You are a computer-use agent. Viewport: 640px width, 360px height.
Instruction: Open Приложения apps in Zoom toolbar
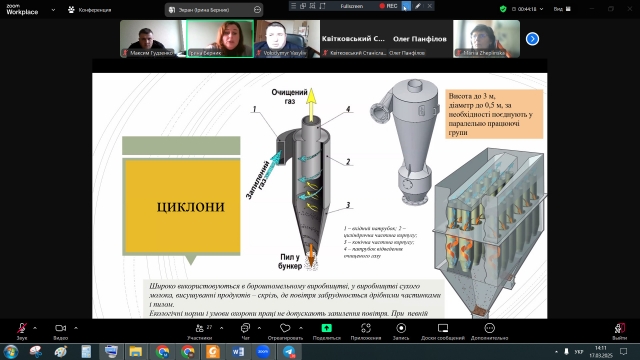tap(366, 331)
